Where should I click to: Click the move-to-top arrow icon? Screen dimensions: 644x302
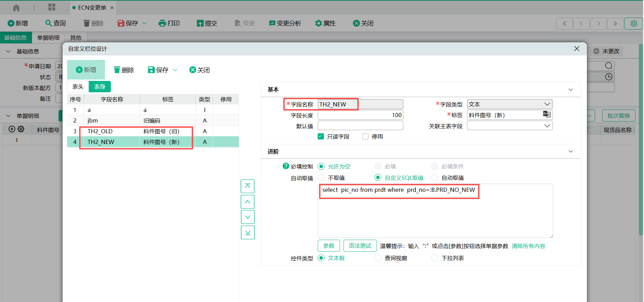pyautogui.click(x=247, y=186)
